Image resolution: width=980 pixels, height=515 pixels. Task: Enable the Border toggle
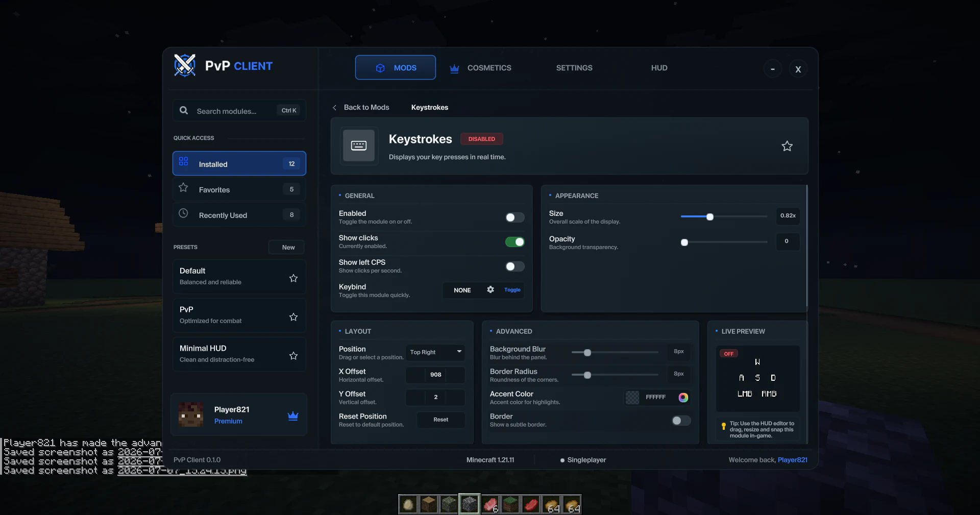(681, 421)
